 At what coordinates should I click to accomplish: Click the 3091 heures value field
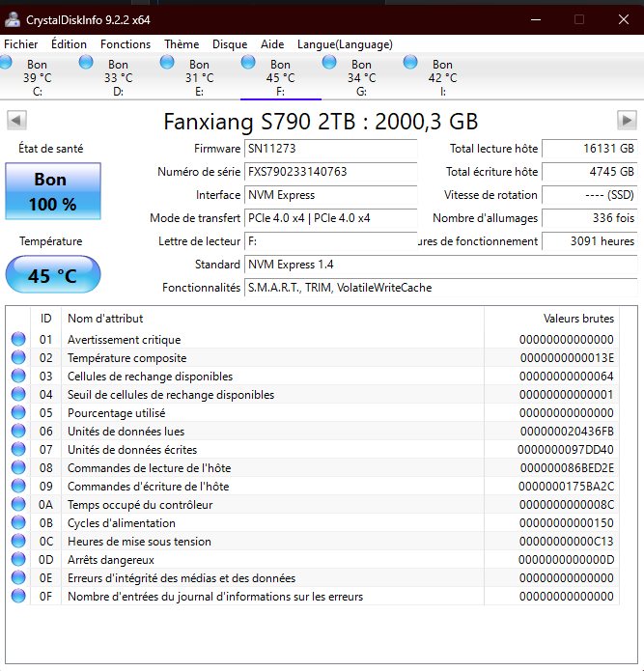[x=590, y=241]
